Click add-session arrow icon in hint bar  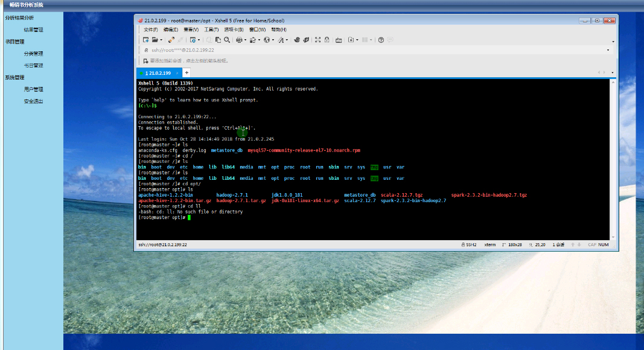(x=145, y=61)
